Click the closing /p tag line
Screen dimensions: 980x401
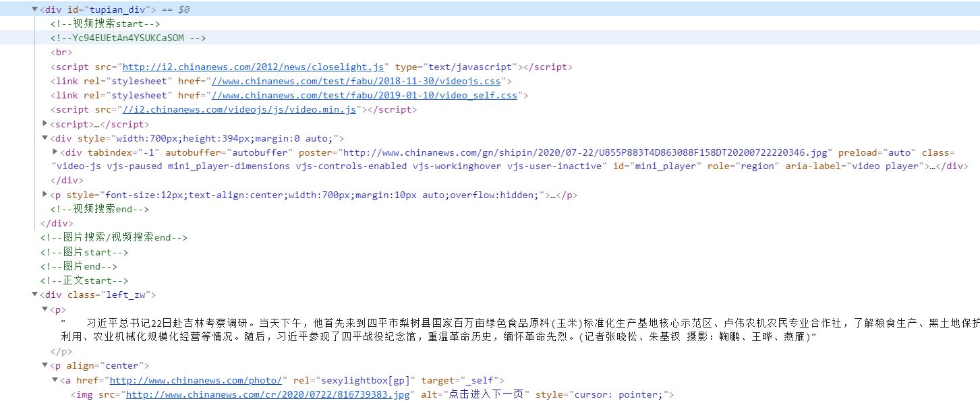coord(61,352)
